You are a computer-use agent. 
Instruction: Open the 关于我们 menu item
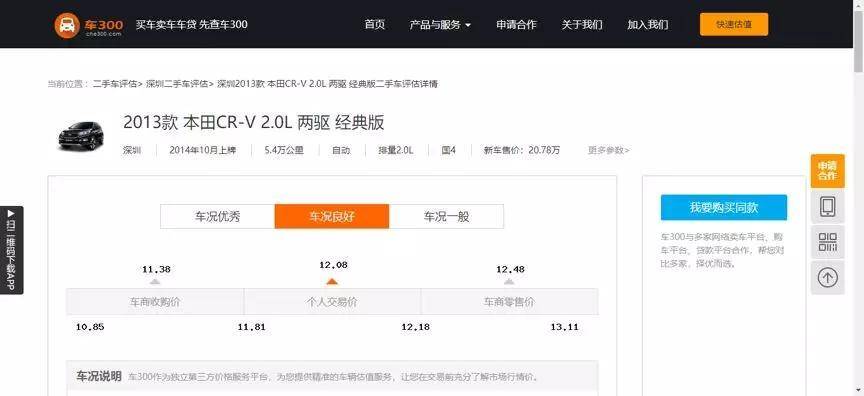pyautogui.click(x=582, y=25)
